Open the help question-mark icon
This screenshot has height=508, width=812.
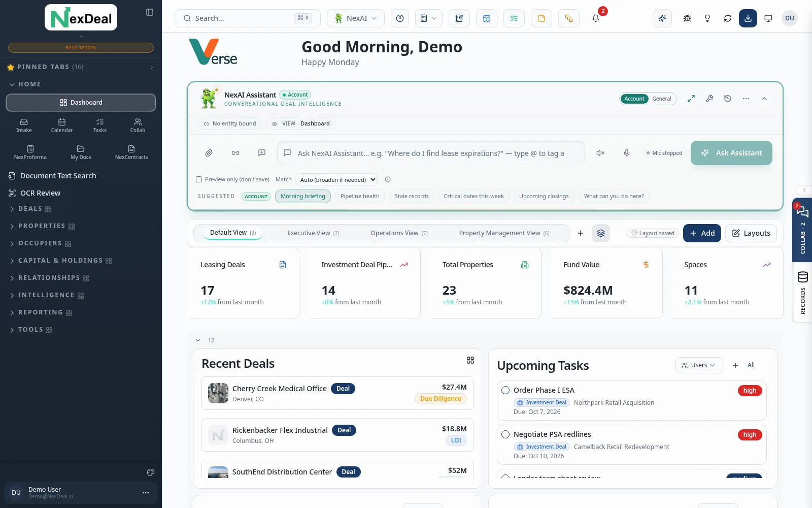(400, 18)
